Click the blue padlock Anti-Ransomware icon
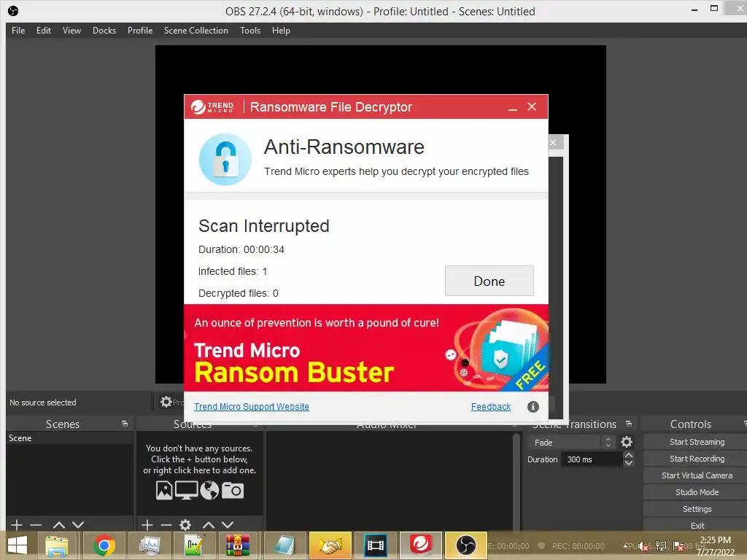The width and height of the screenshot is (747, 560). (225, 159)
